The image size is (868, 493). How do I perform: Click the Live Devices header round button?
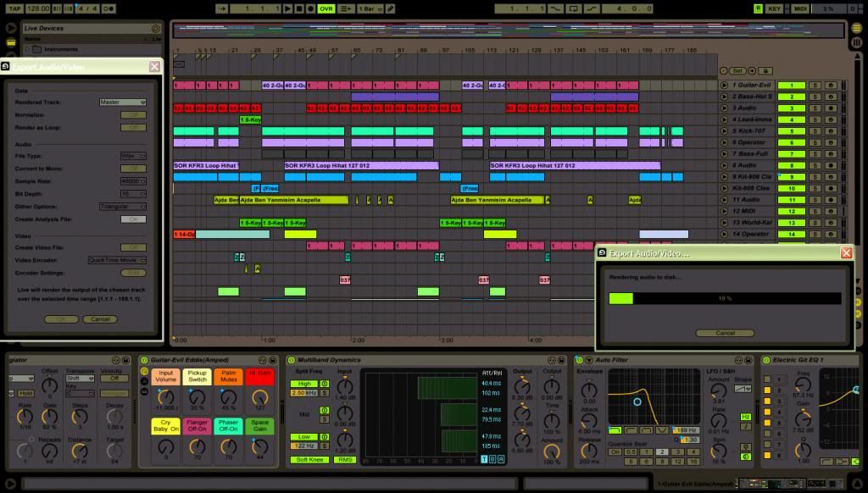pyautogui.click(x=156, y=28)
